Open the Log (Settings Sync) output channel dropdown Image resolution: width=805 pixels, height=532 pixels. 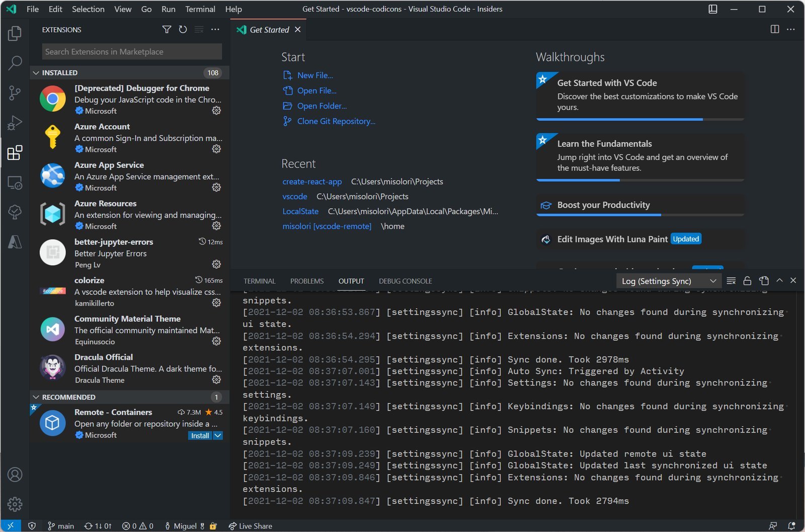pyautogui.click(x=669, y=281)
